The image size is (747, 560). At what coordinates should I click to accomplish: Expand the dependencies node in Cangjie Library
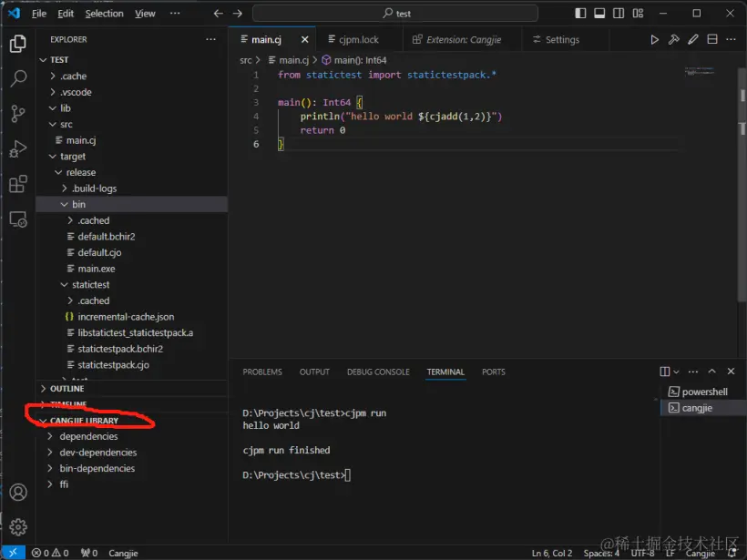[x=50, y=436]
